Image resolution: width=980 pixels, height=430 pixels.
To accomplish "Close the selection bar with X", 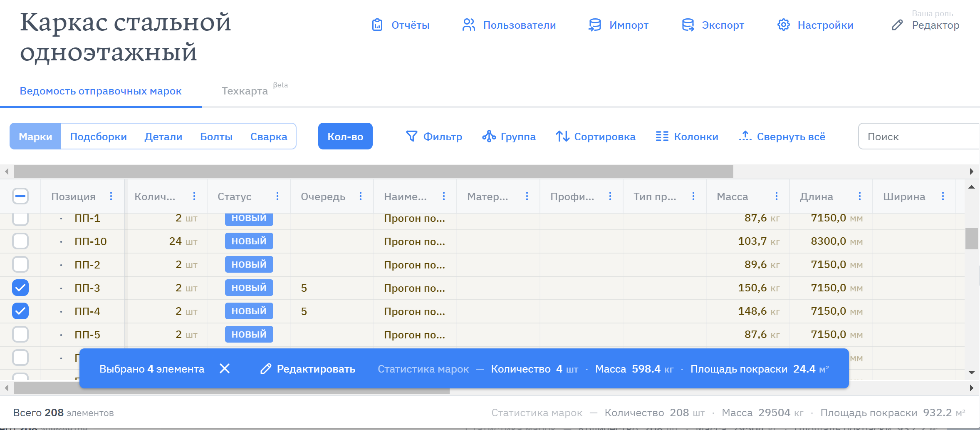I will [x=225, y=368].
